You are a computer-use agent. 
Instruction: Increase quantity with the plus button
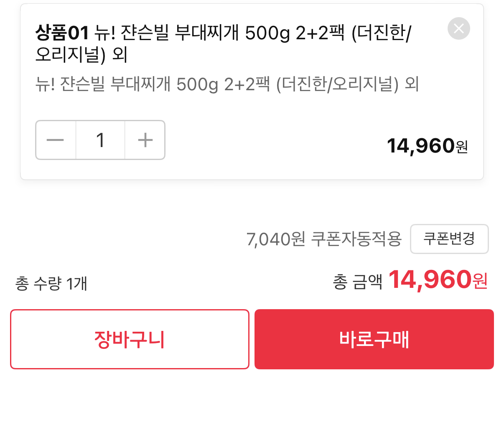point(145,140)
